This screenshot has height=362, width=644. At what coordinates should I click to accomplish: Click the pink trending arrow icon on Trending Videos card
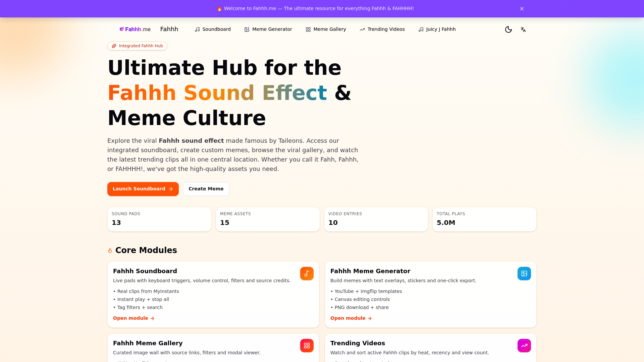click(524, 345)
